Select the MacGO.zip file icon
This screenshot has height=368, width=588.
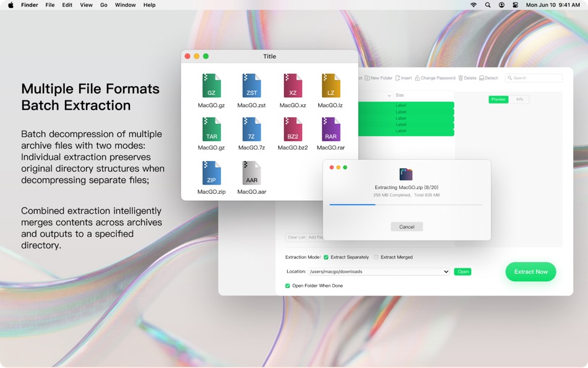click(212, 173)
